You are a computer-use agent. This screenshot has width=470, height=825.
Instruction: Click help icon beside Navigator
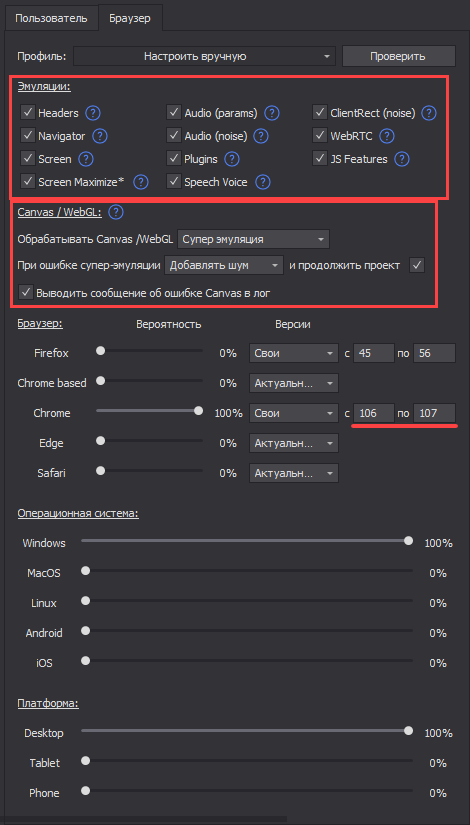(x=100, y=136)
